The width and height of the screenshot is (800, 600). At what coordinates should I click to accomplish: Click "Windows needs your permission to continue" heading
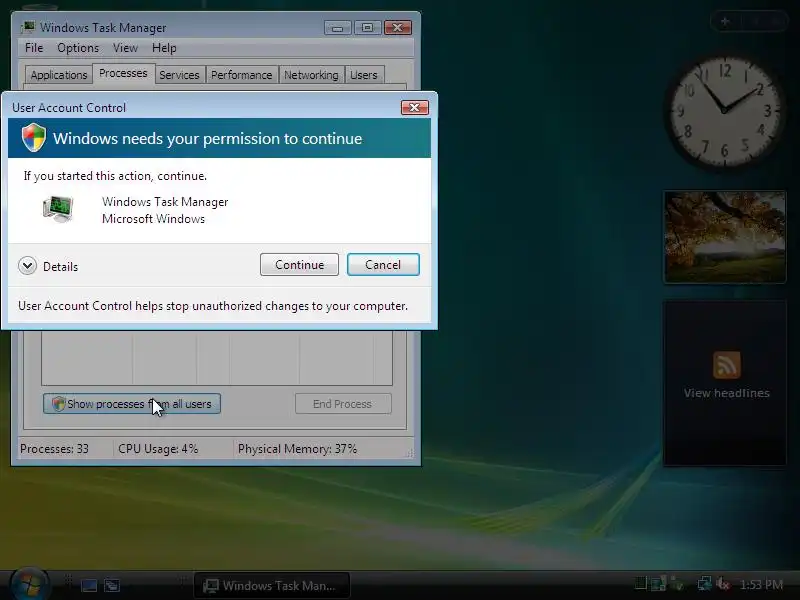[208, 139]
